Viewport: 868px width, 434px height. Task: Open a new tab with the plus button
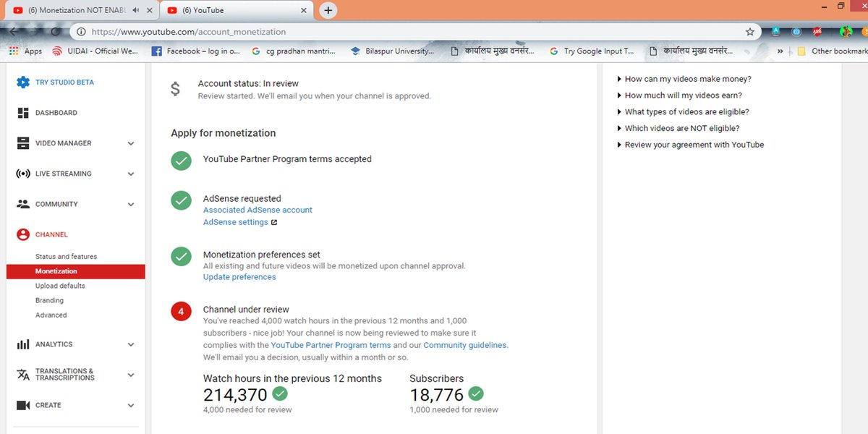[x=328, y=10]
